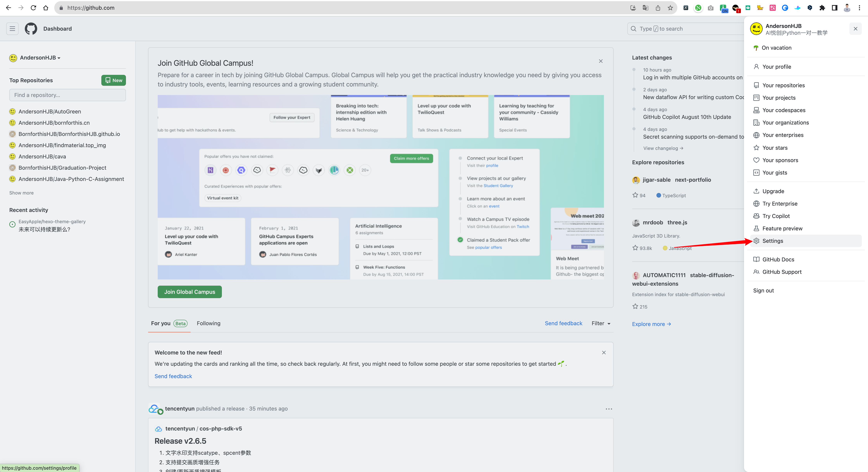Open the three-dot menu on tencentyun release
Image resolution: width=868 pixels, height=472 pixels.
tap(609, 409)
